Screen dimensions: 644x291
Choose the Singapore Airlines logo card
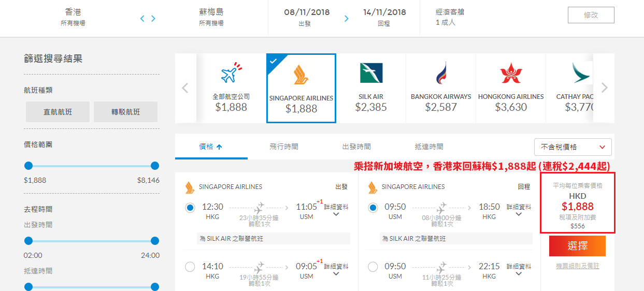coord(301,89)
